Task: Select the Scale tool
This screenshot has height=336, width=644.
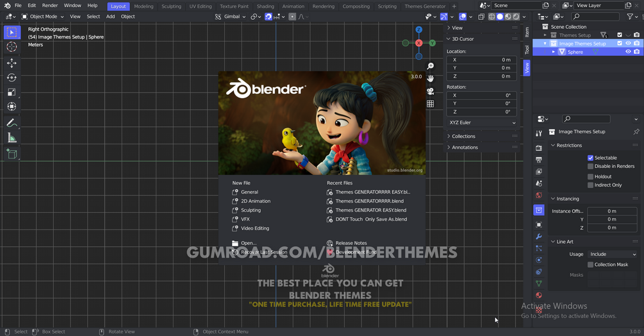Action: tap(12, 92)
